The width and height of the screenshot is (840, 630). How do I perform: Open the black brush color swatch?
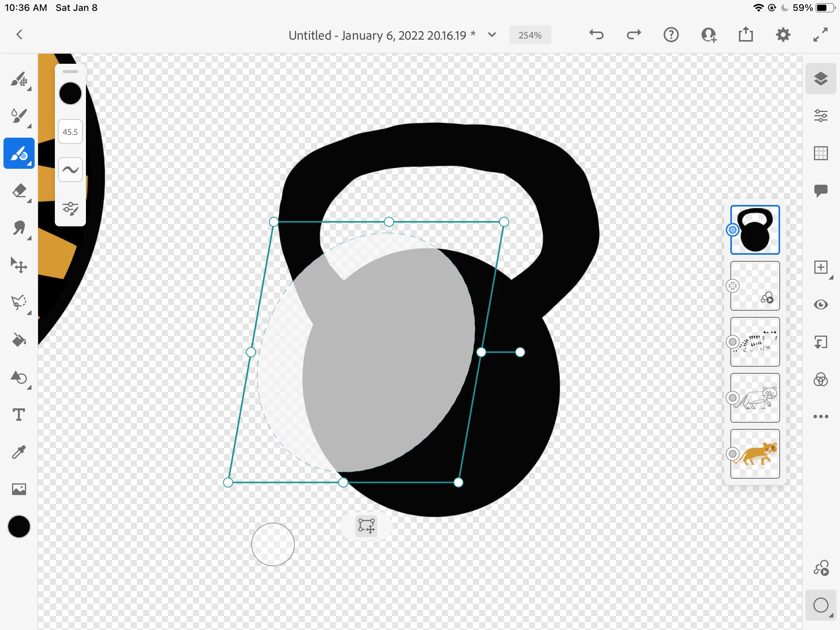[70, 93]
